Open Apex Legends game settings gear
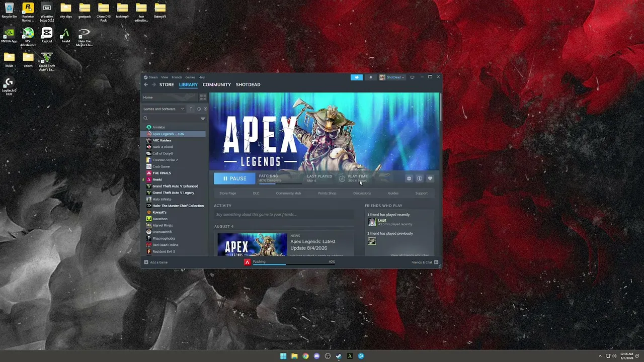644x362 pixels. (x=409, y=178)
